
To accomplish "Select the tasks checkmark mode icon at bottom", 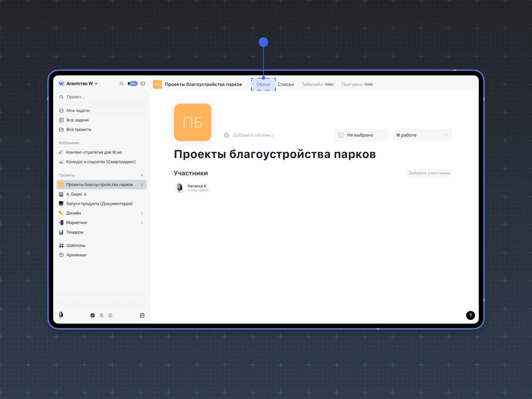I will click(92, 315).
